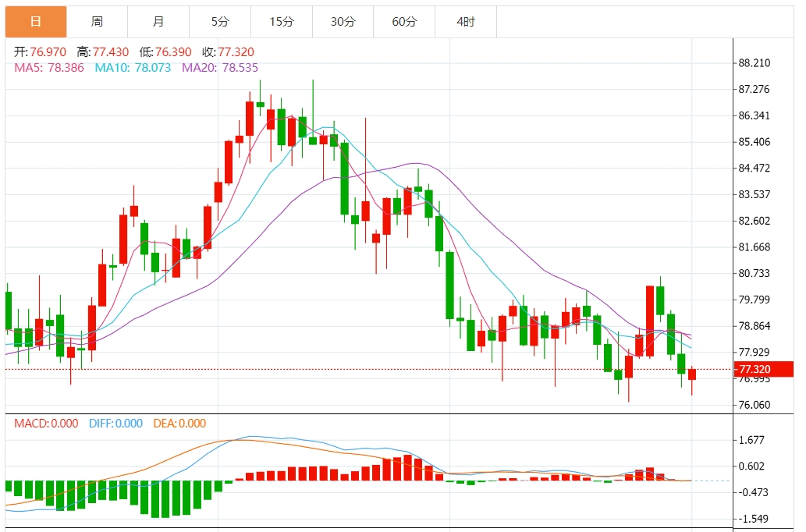Click the closing price 77.320
Image resolution: width=806 pixels, height=532 pixels.
pyautogui.click(x=236, y=52)
